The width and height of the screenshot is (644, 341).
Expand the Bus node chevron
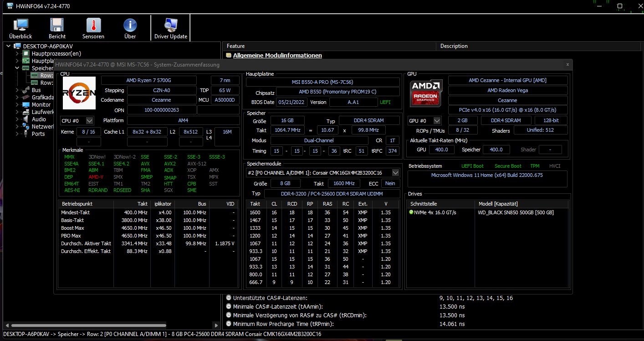17,90
